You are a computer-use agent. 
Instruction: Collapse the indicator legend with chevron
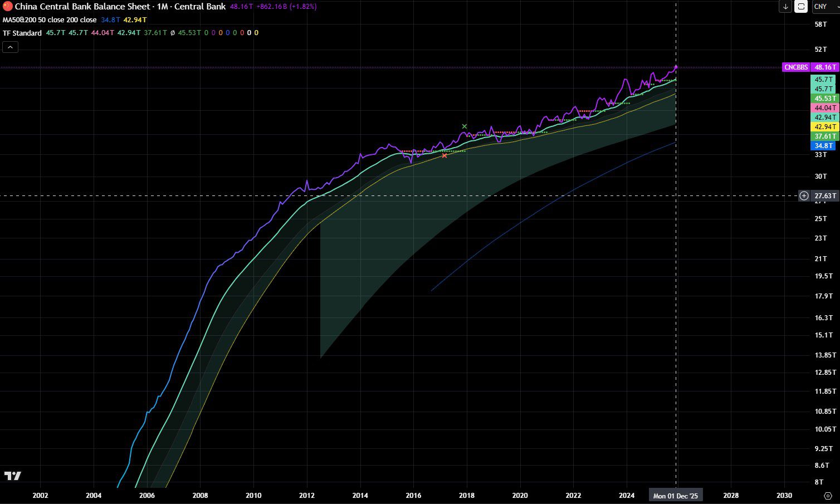pos(11,47)
